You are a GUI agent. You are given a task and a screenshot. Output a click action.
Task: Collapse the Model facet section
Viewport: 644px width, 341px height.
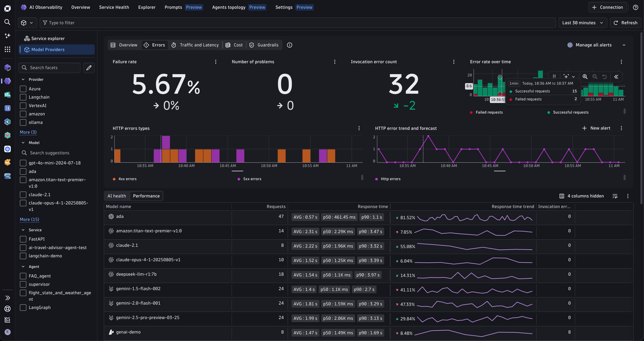[x=23, y=143]
